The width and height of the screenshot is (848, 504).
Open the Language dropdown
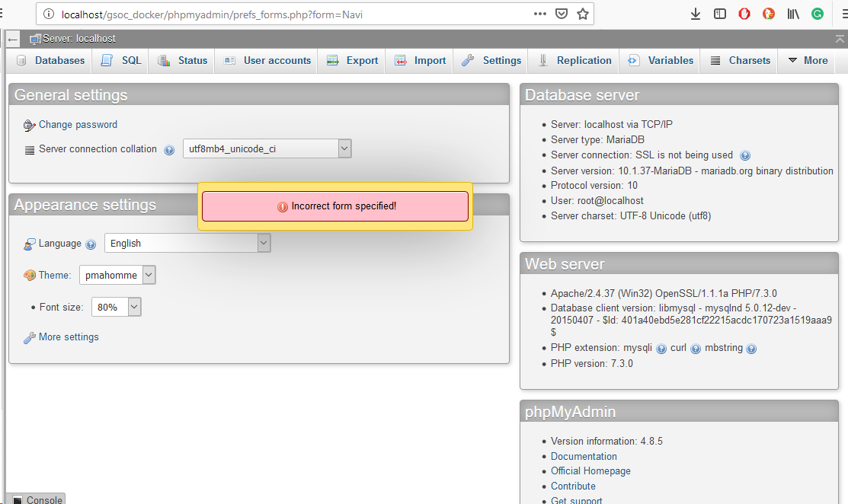pos(263,243)
